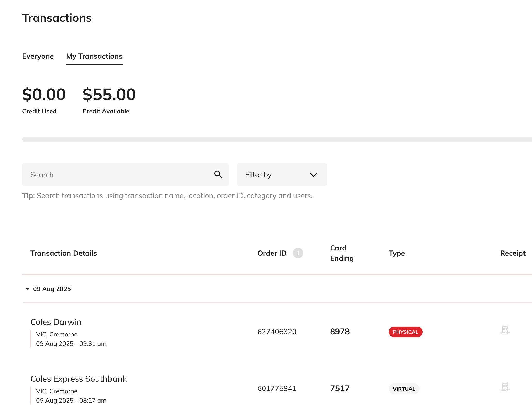Select order ID 601775841
Viewport: 532px width, 408px height.
coord(277,388)
